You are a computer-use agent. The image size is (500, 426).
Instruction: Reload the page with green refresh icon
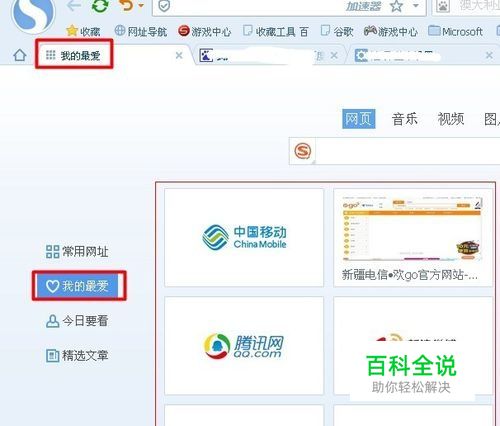(100, 6)
